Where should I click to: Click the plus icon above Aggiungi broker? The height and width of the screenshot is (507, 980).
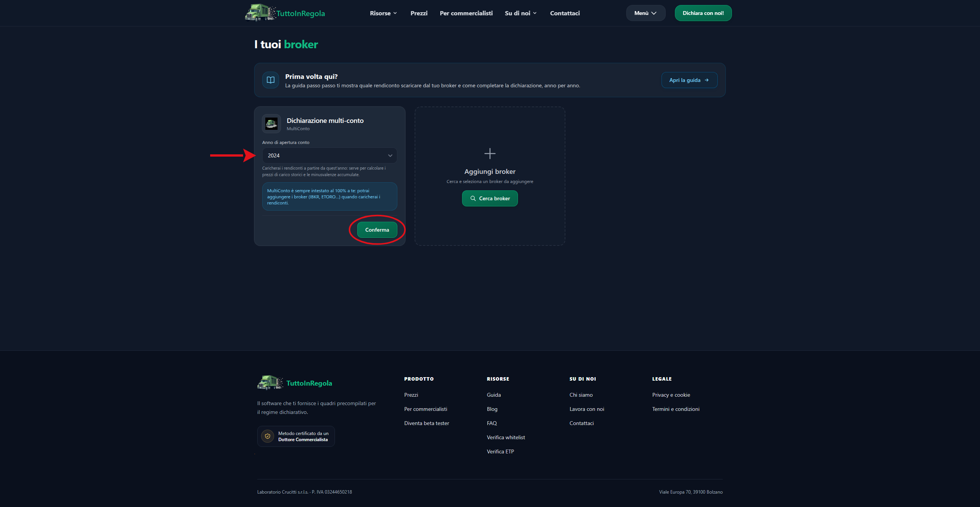tap(490, 154)
